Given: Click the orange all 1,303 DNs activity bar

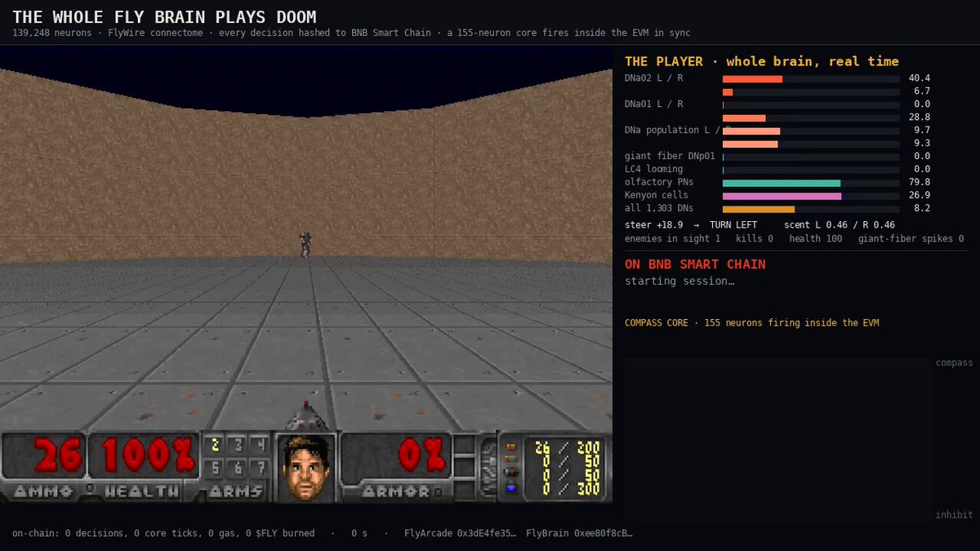Looking at the screenshot, I should pos(759,209).
